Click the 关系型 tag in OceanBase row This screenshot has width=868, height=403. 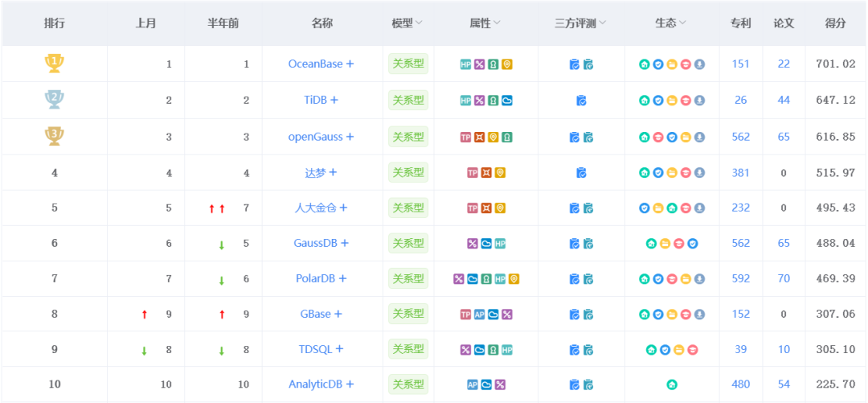click(x=408, y=64)
